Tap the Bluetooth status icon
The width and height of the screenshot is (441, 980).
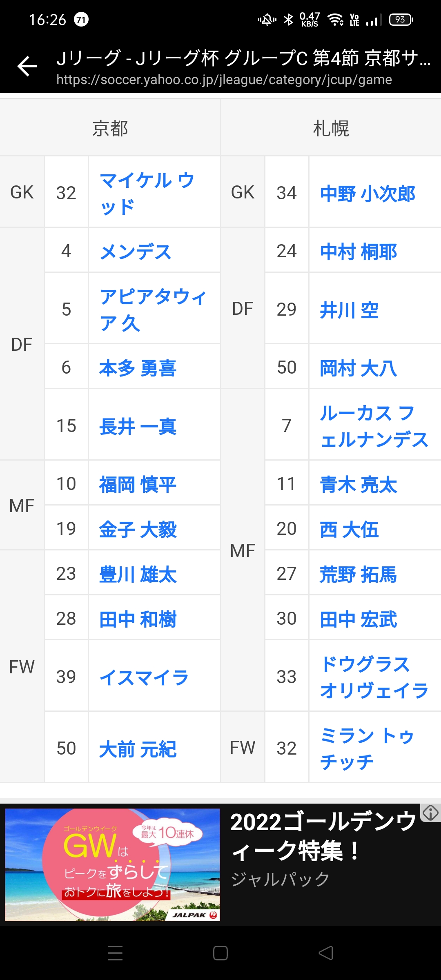coord(288,20)
